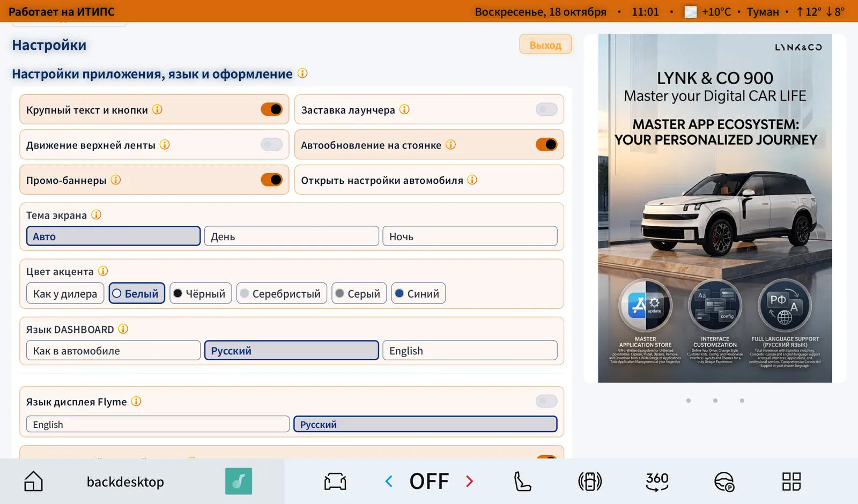The height and width of the screenshot is (504, 858).
Task: Open backdesktop label in bottom bar
Action: point(125,481)
